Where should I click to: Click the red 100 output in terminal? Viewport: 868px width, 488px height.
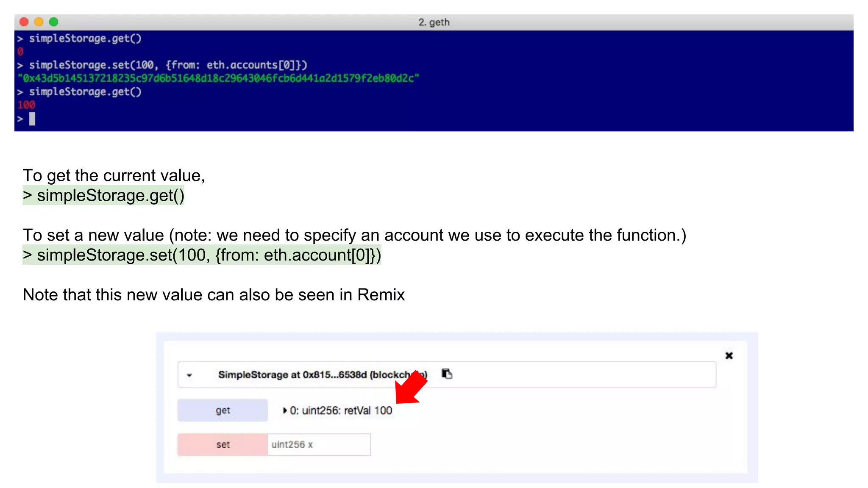(x=26, y=105)
